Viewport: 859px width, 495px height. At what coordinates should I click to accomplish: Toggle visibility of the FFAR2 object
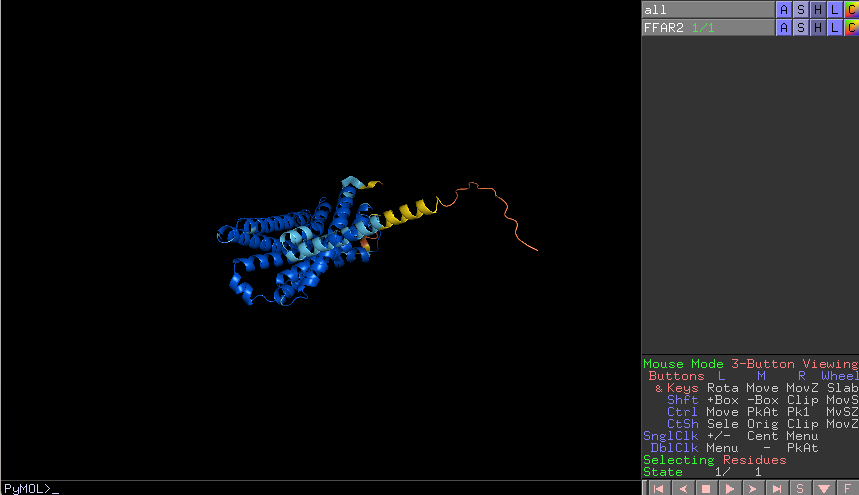[708, 27]
